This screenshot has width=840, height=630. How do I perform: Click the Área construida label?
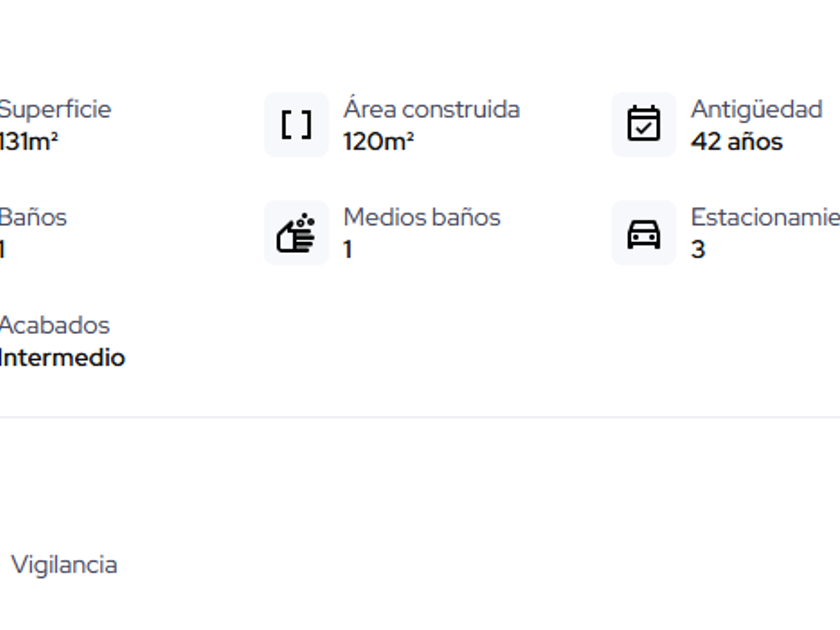pyautogui.click(x=431, y=109)
